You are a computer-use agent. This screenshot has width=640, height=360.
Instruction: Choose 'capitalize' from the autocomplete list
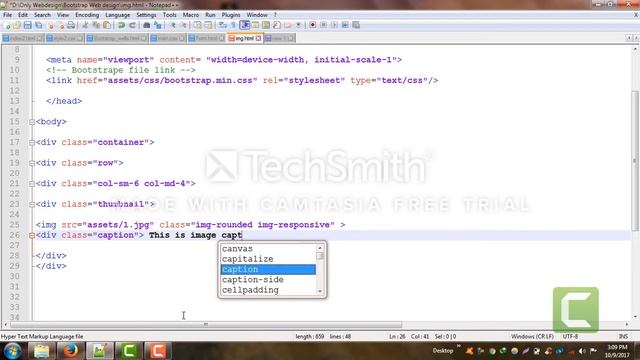pos(268,259)
